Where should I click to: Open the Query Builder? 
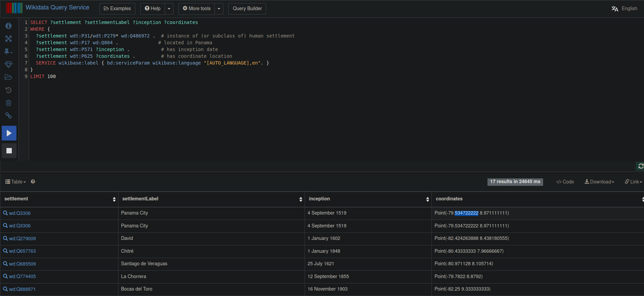tap(247, 9)
